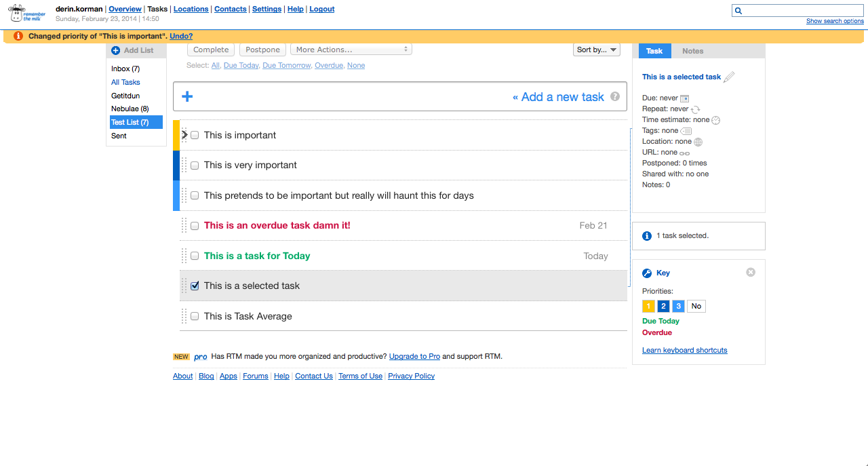868x466 pixels.
Task: Click the time estimate clock icon
Action: click(715, 120)
